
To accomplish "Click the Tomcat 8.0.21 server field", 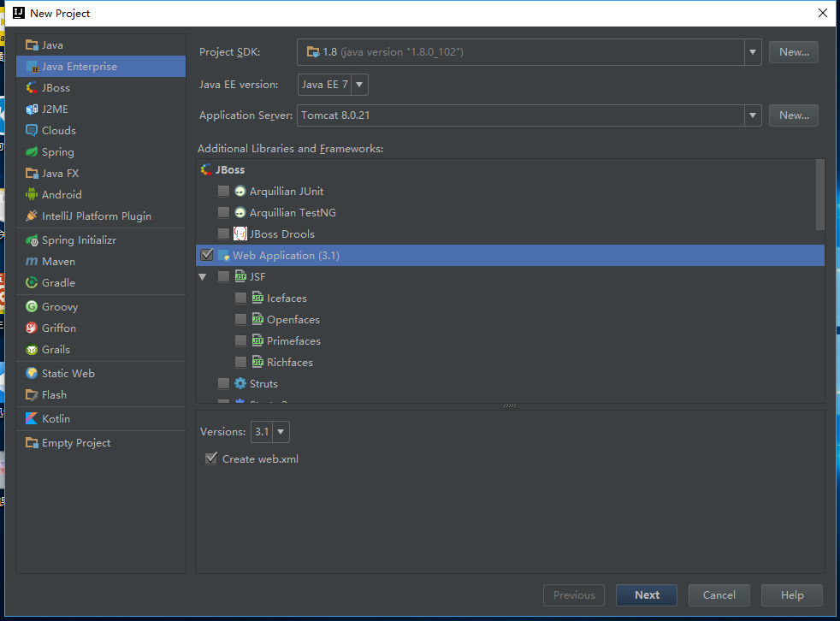I will pyautogui.click(x=521, y=115).
